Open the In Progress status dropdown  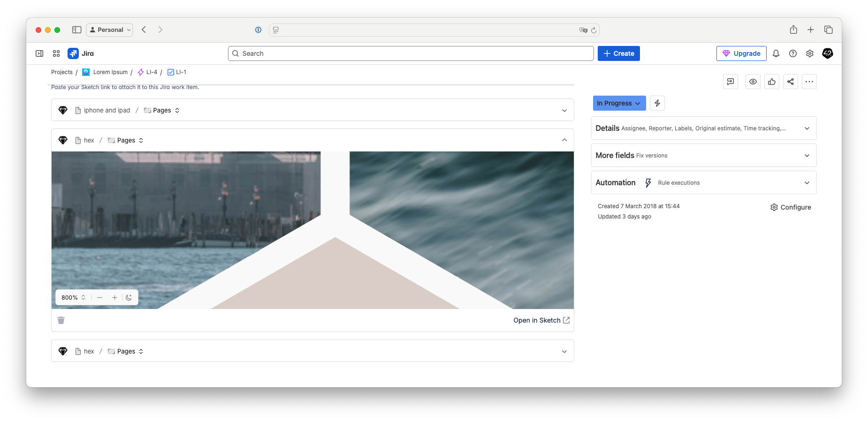(x=619, y=103)
